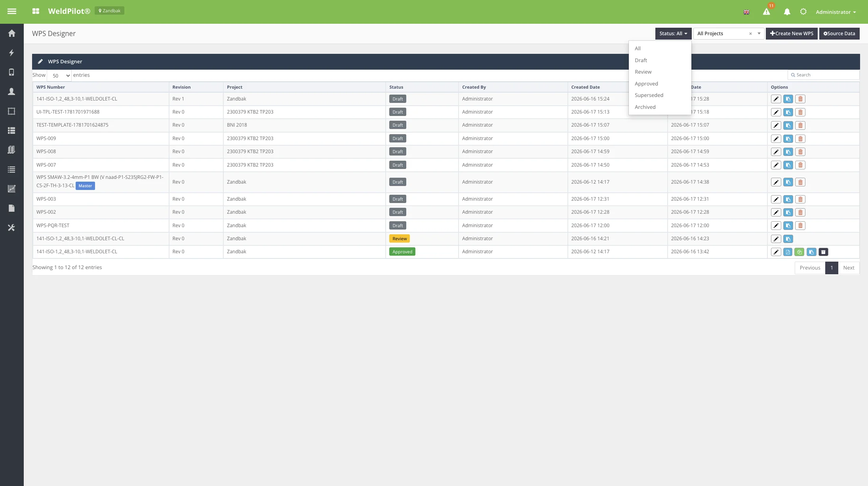Filter by Archived status
The width and height of the screenshot is (868, 486).
660,107
